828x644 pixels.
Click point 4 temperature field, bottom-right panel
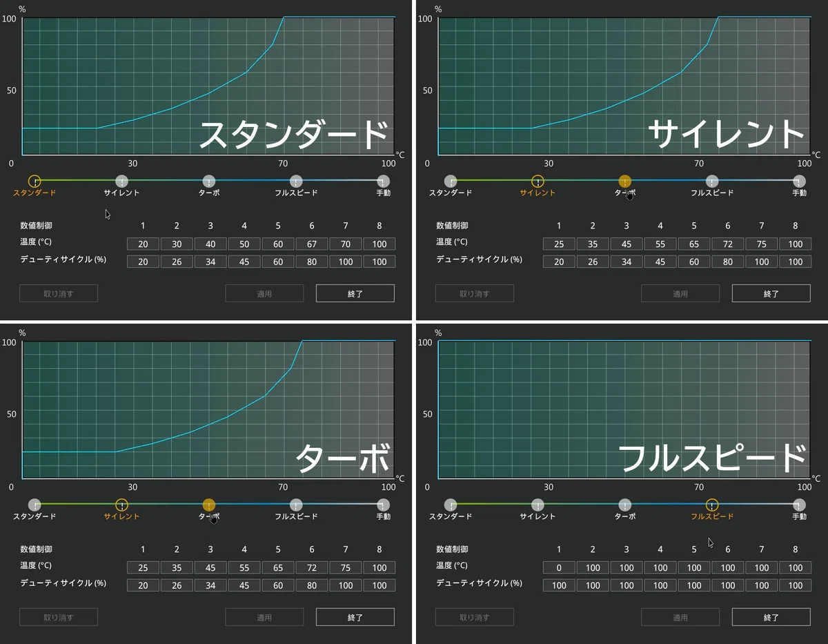660,567
